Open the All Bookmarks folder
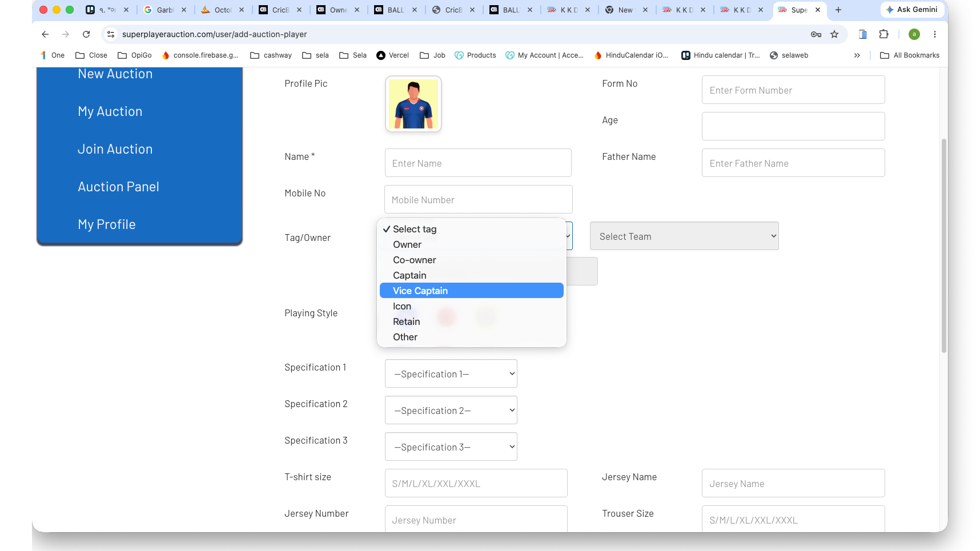 pyautogui.click(x=910, y=55)
